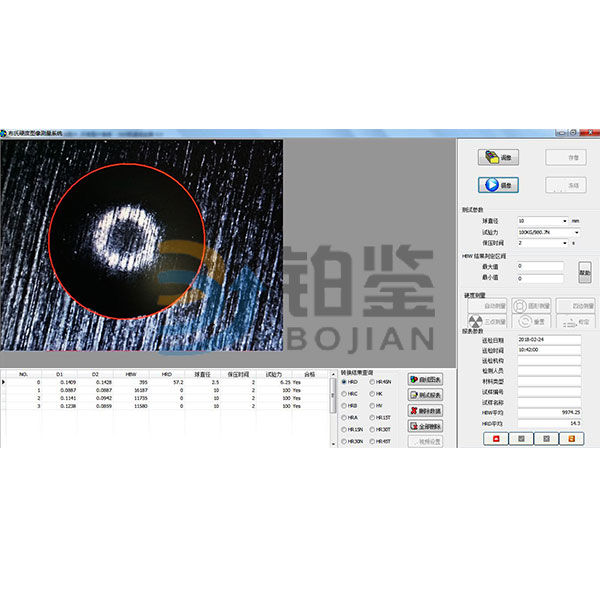
Task: Click the tall help button beside min/max fields
Action: coord(585,272)
